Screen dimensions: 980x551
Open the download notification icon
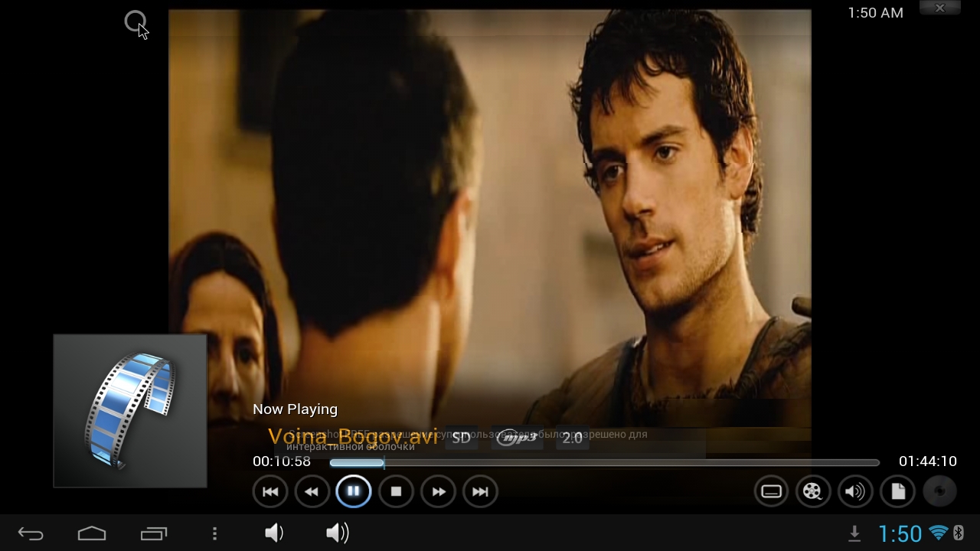pyautogui.click(x=854, y=534)
